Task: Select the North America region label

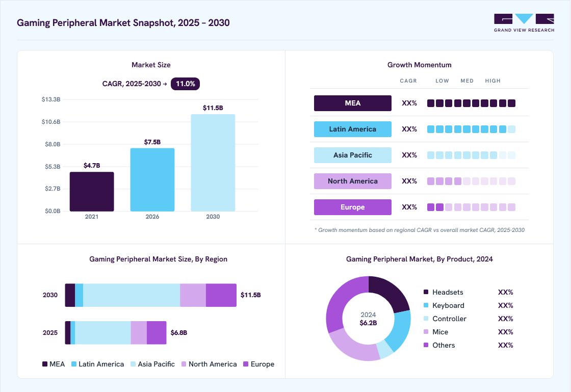Action: (352, 181)
